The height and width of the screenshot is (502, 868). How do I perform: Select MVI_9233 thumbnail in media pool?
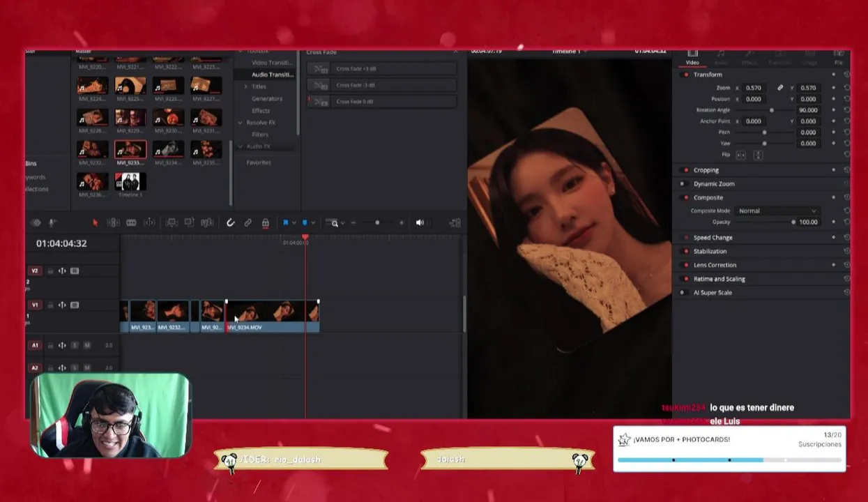(130, 153)
